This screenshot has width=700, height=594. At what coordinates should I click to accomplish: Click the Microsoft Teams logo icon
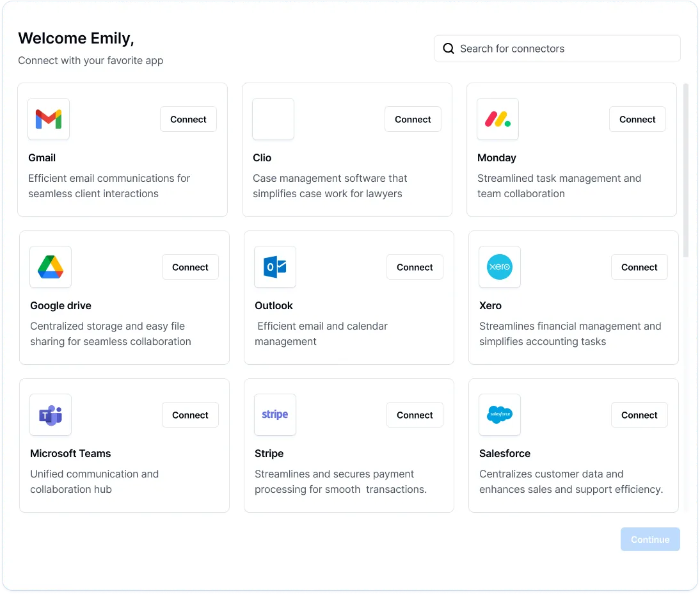51,415
